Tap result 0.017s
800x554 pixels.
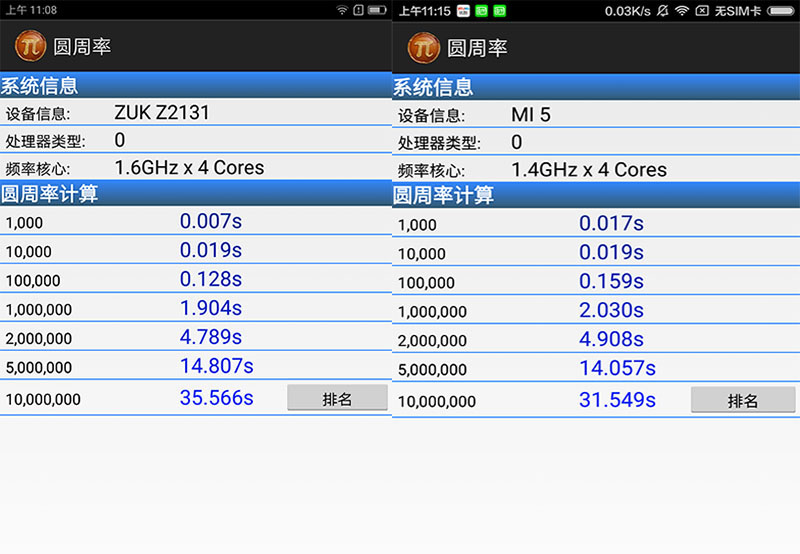click(x=611, y=223)
